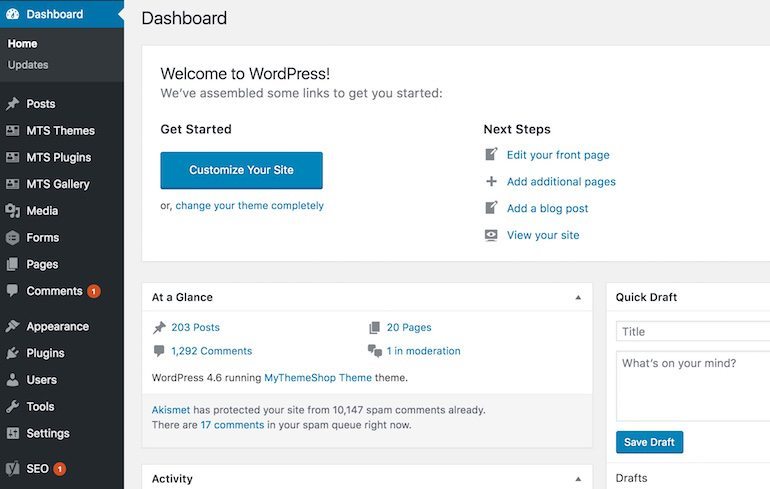Click the MTS Gallery icon in sidebar
This screenshot has width=770, height=489.
[x=12, y=184]
